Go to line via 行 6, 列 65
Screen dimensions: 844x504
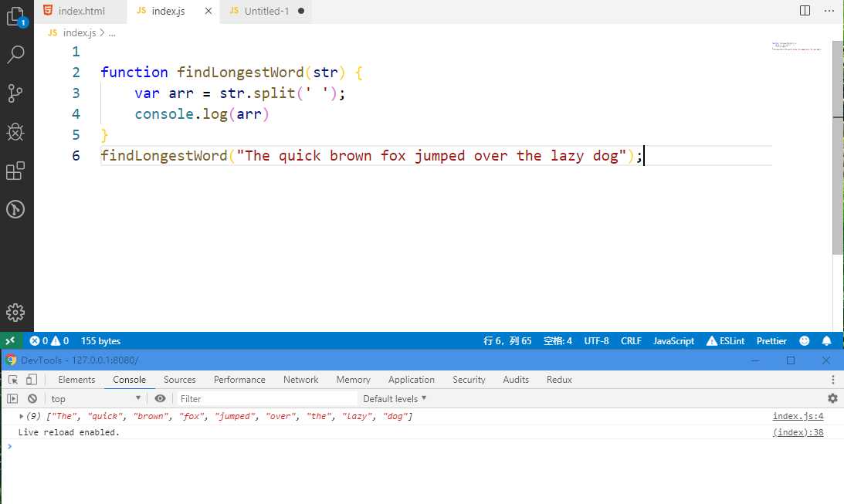point(507,340)
